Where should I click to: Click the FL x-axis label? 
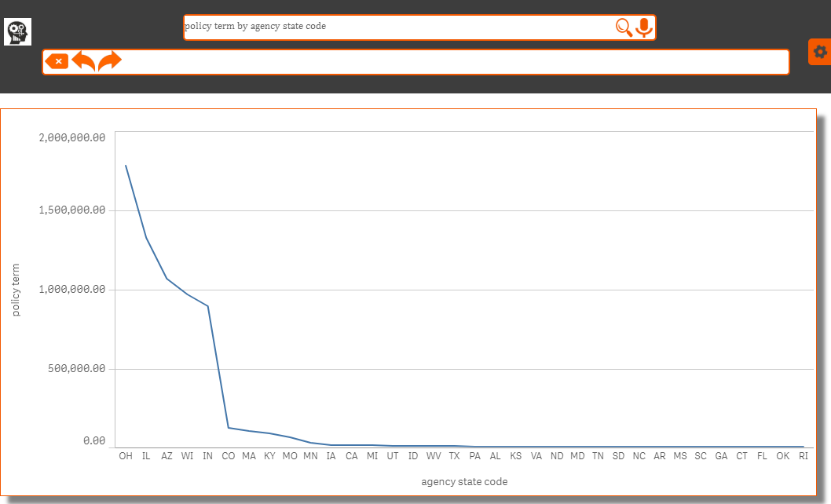click(x=763, y=456)
